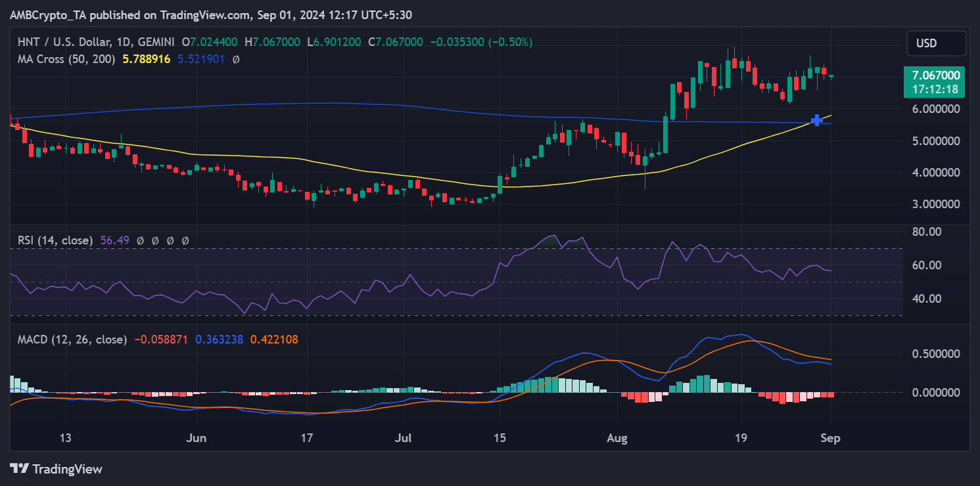The height and width of the screenshot is (486, 980).
Task: Click the 200 MA value 5.521901
Action: tap(201, 59)
